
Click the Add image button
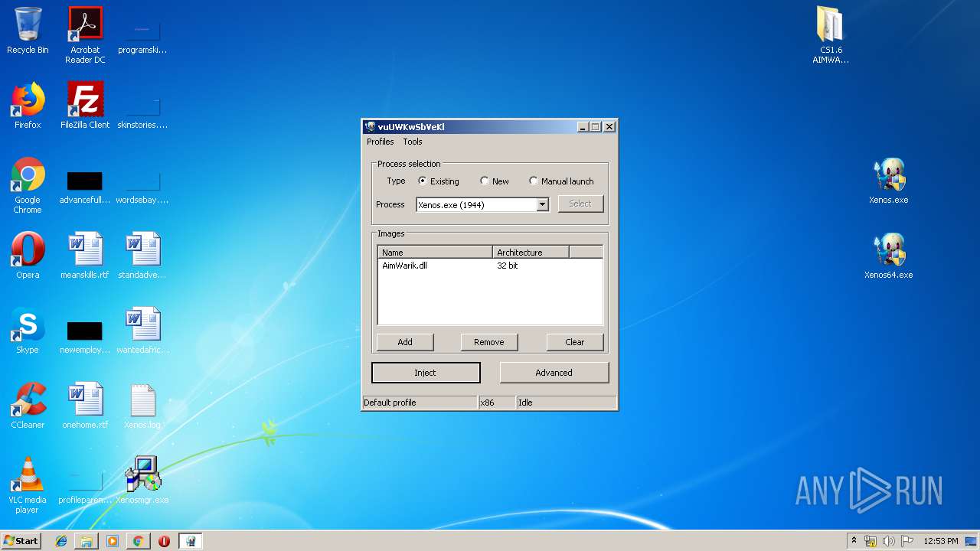point(405,342)
